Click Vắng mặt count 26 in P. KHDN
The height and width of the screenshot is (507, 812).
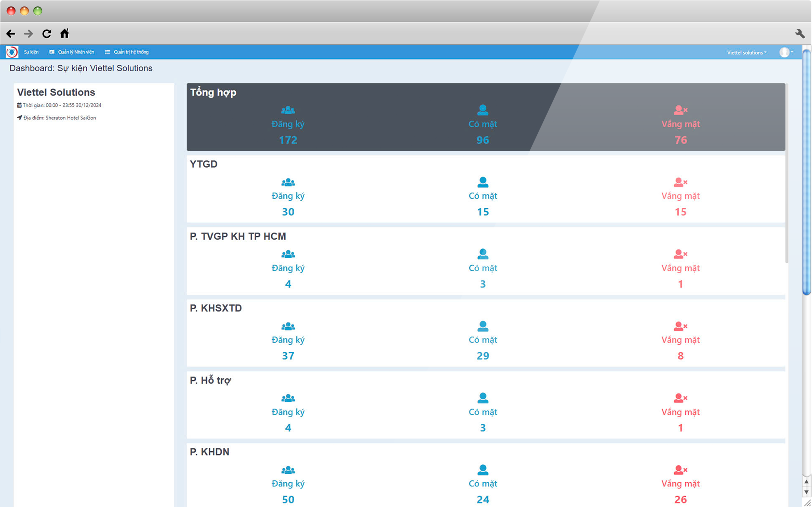(x=681, y=499)
